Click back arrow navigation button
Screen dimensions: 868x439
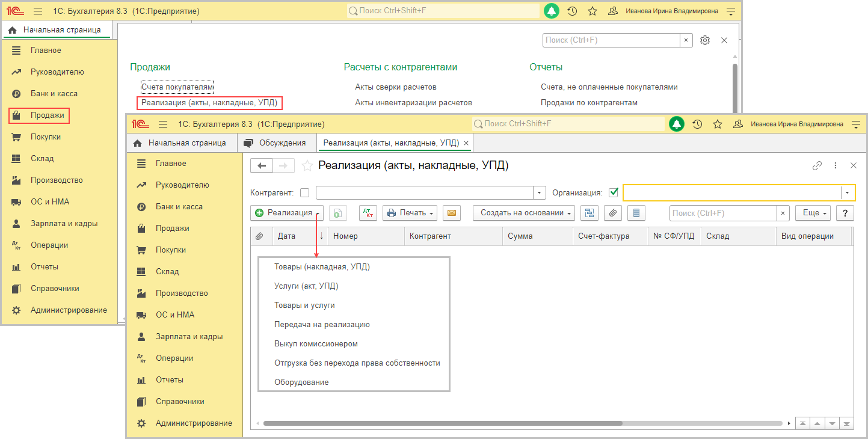[x=261, y=165]
